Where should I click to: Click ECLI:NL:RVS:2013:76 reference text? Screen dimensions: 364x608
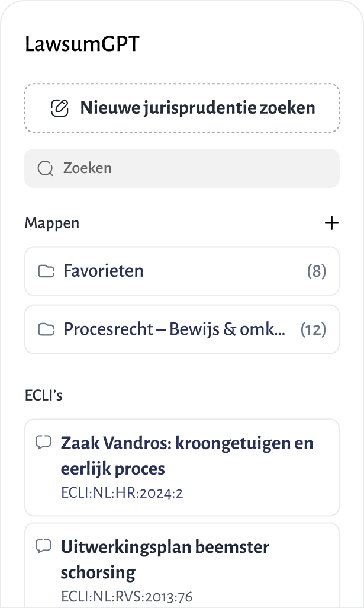click(x=126, y=596)
